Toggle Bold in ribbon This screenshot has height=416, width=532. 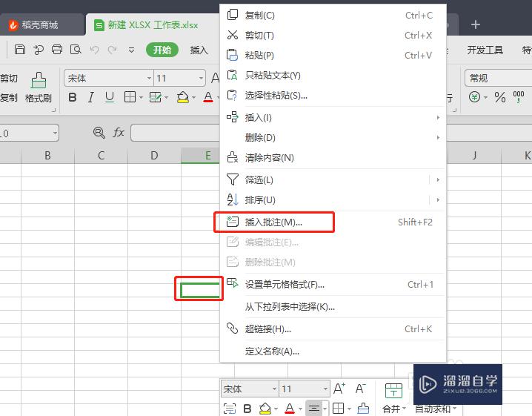[73, 97]
